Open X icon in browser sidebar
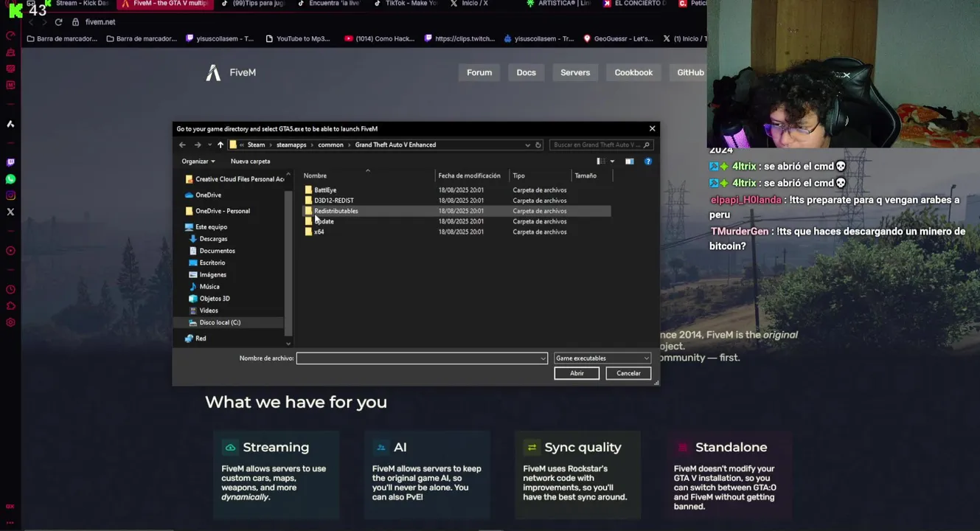This screenshot has width=980, height=531. pos(10,212)
